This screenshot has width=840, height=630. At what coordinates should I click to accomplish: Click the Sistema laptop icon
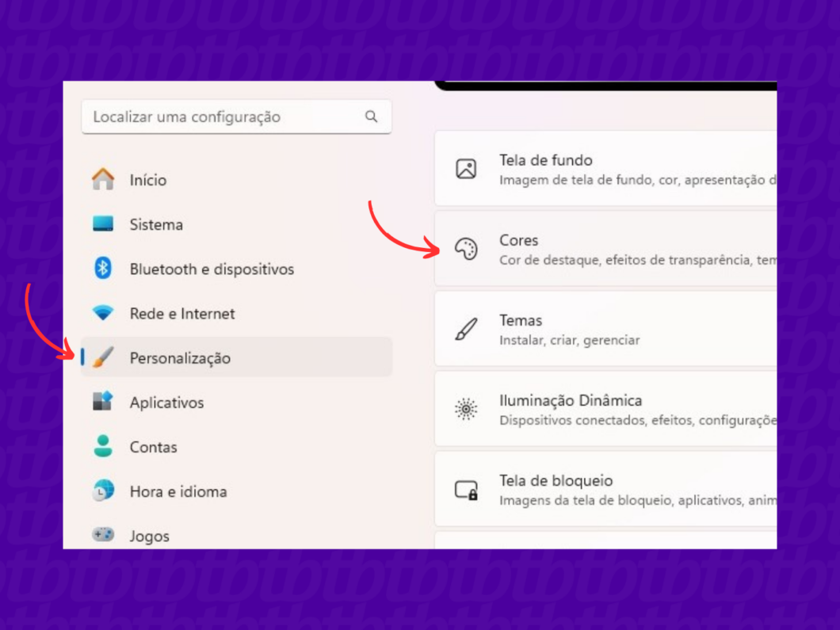[104, 224]
